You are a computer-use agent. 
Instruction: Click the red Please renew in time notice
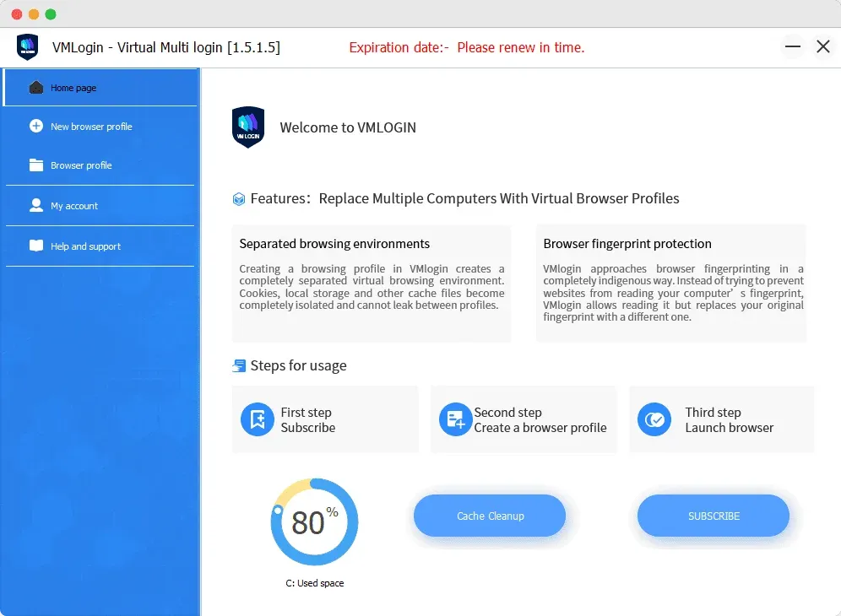521,48
